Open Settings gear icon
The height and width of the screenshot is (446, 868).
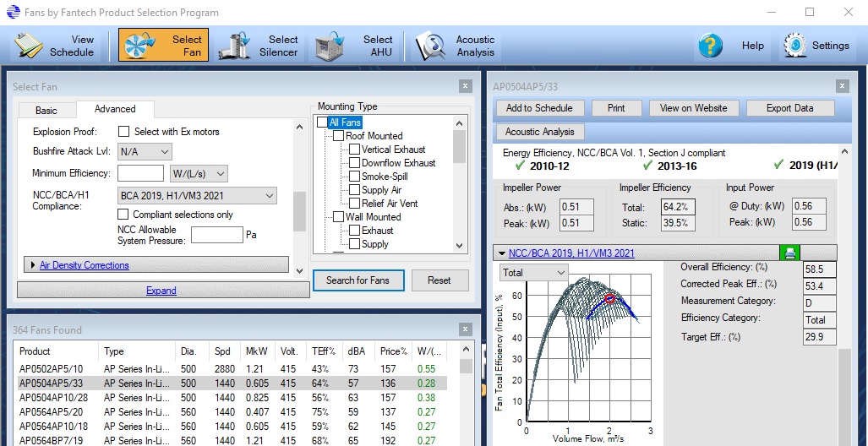[794, 46]
